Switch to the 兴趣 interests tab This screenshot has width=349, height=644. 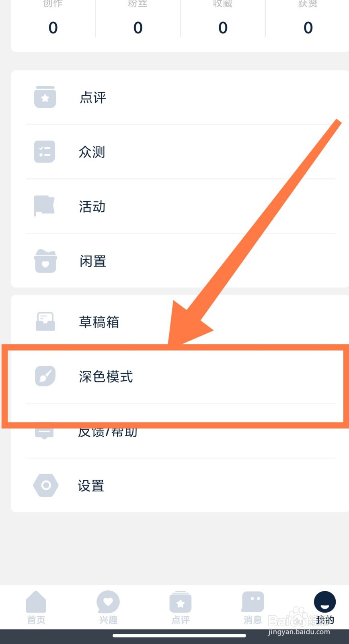[108, 607]
